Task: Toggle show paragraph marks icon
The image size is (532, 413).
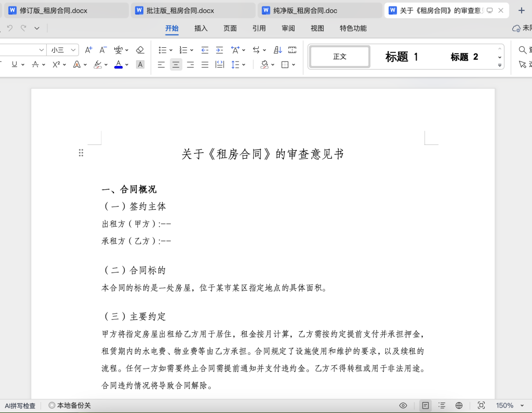Action: tap(292, 50)
